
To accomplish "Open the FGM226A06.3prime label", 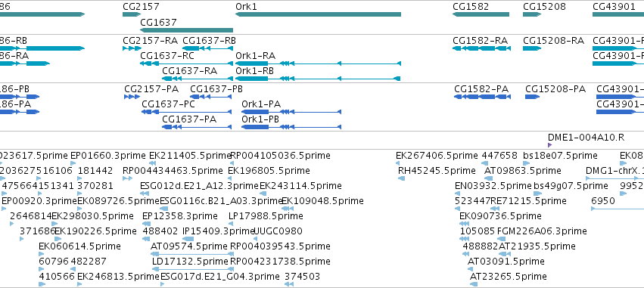I will [x=542, y=231].
